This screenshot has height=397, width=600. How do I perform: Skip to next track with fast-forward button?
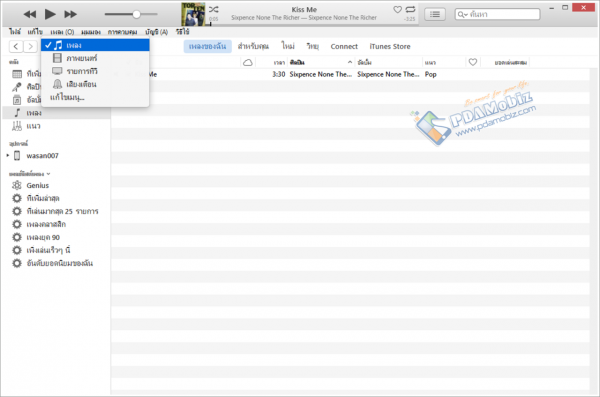[x=70, y=15]
